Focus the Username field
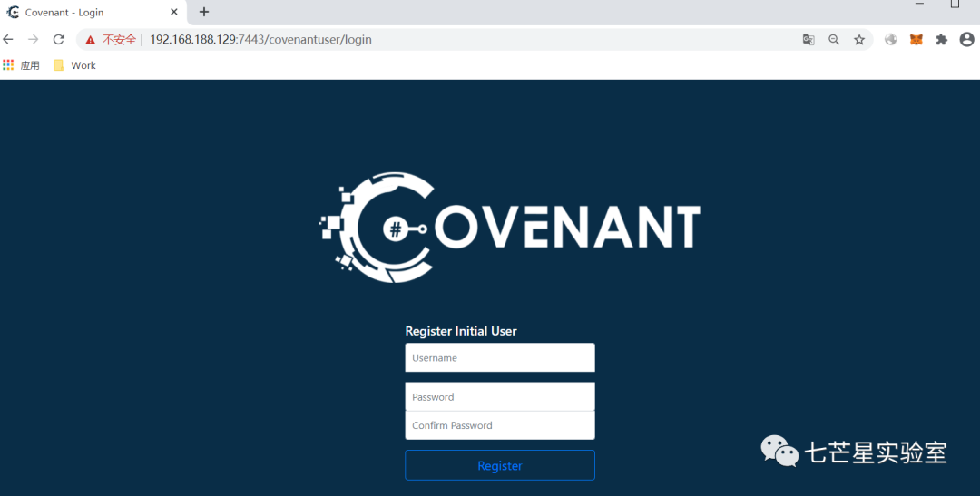980x496 pixels. 500,357
